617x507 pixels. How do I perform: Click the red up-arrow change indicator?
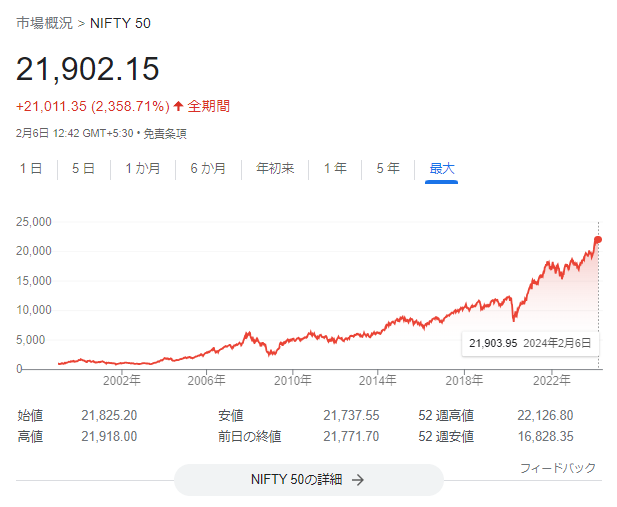pos(178,106)
